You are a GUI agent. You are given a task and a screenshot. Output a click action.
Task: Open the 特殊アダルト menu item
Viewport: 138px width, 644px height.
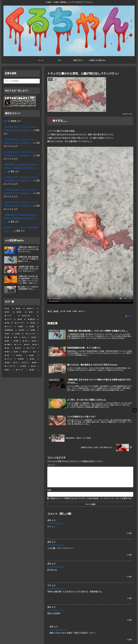(78, 60)
